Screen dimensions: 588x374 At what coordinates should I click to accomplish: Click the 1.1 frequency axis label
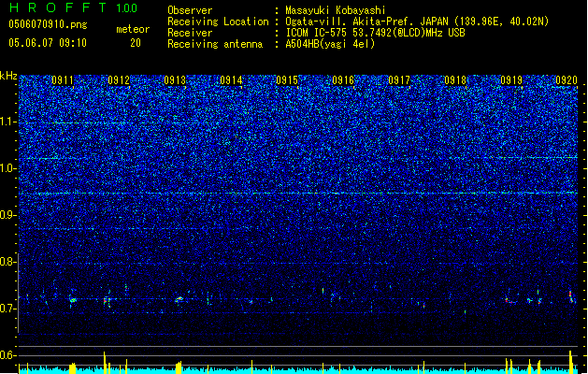7,122
